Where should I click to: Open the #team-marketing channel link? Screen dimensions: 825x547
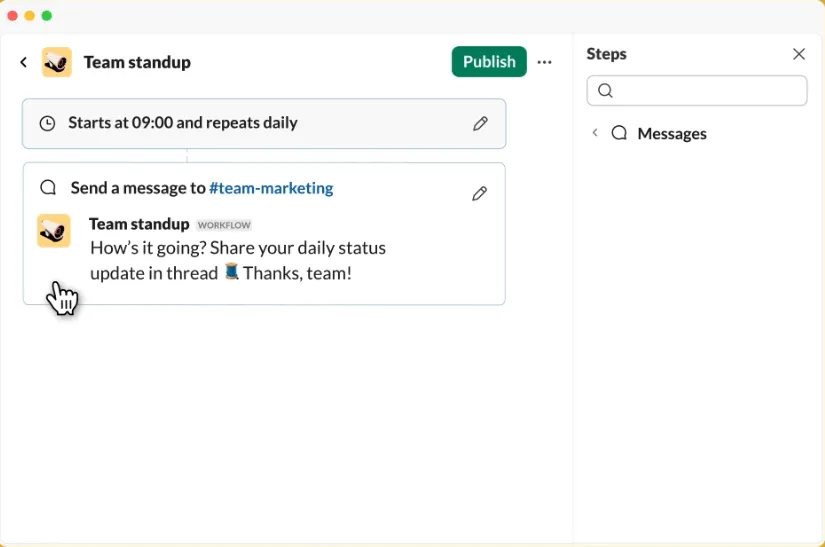271,188
